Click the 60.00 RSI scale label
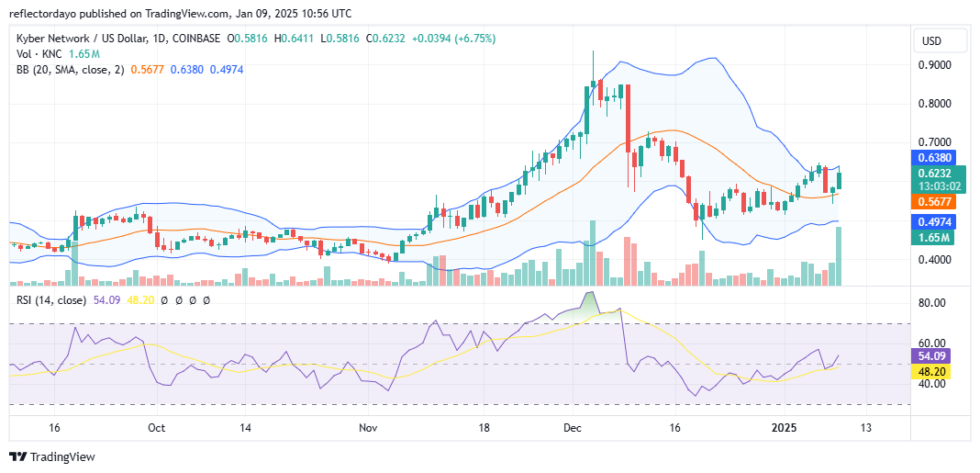 932,343
